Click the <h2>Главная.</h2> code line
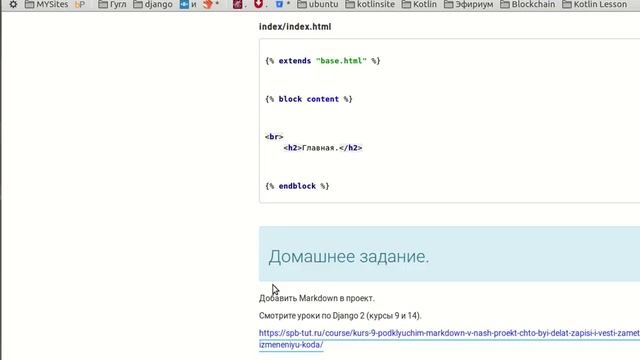The width and height of the screenshot is (640, 360). [323, 148]
